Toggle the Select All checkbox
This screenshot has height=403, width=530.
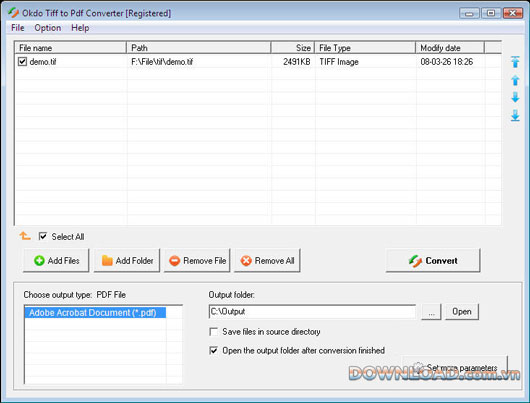[x=43, y=236]
